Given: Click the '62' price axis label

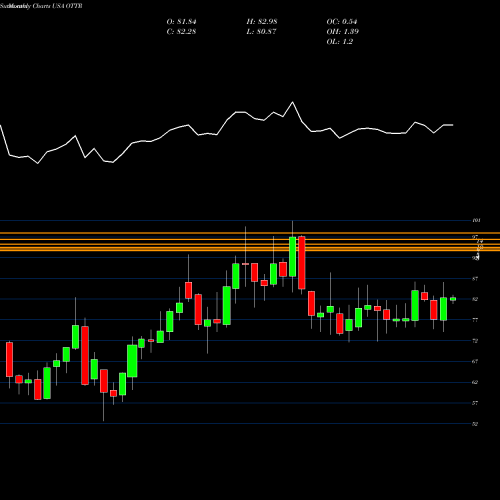Looking at the screenshot, I should coord(475,382).
